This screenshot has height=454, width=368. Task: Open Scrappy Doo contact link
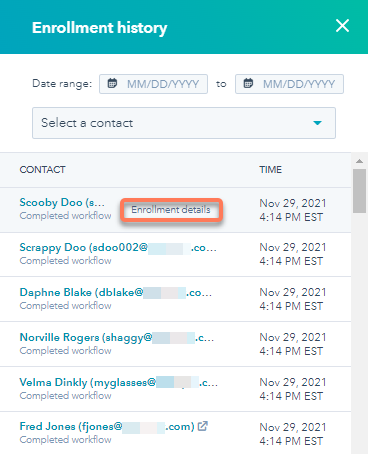118,247
